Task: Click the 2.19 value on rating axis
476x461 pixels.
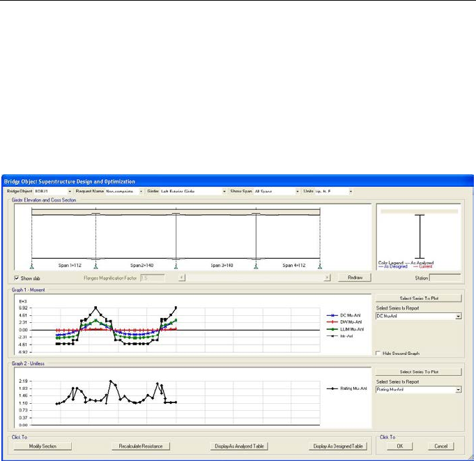Action: click(23, 381)
